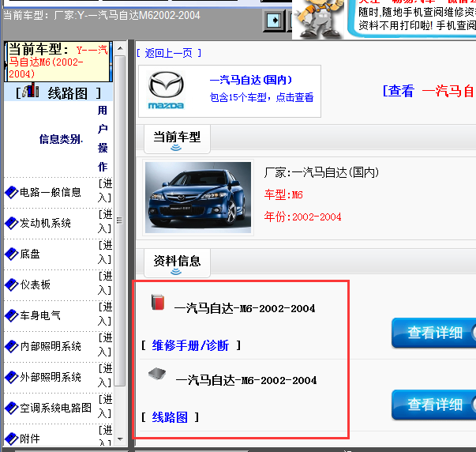Select 空调系统电路图 in the category list
The width and height of the screenshot is (476, 452).
(55, 408)
